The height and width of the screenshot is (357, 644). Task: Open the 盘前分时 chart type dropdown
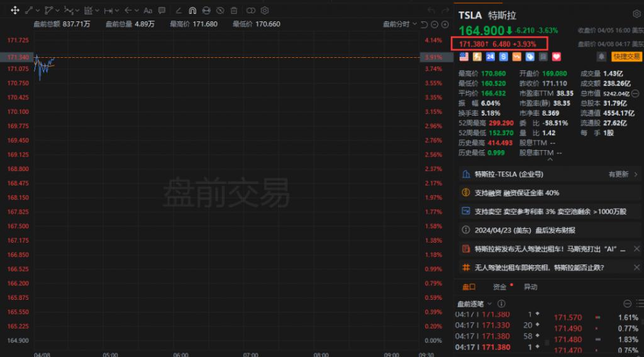click(400, 25)
